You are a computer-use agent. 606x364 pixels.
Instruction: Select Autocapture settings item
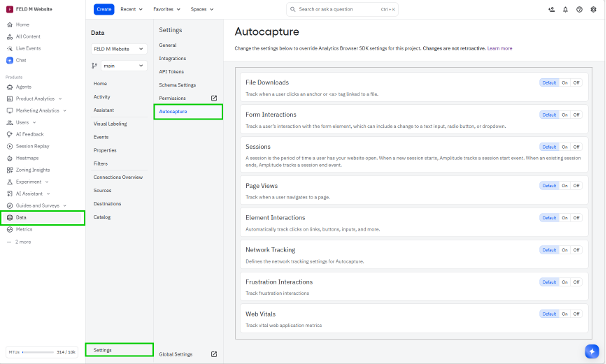pyautogui.click(x=188, y=112)
